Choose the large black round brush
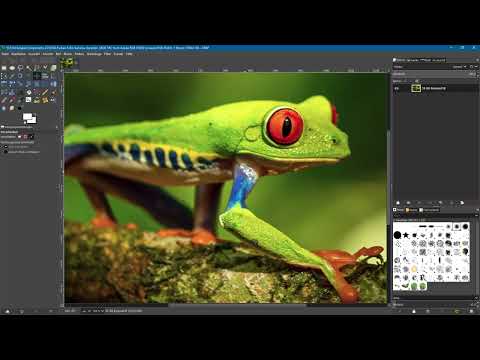Screen dimensions: 480x360 [397, 235]
